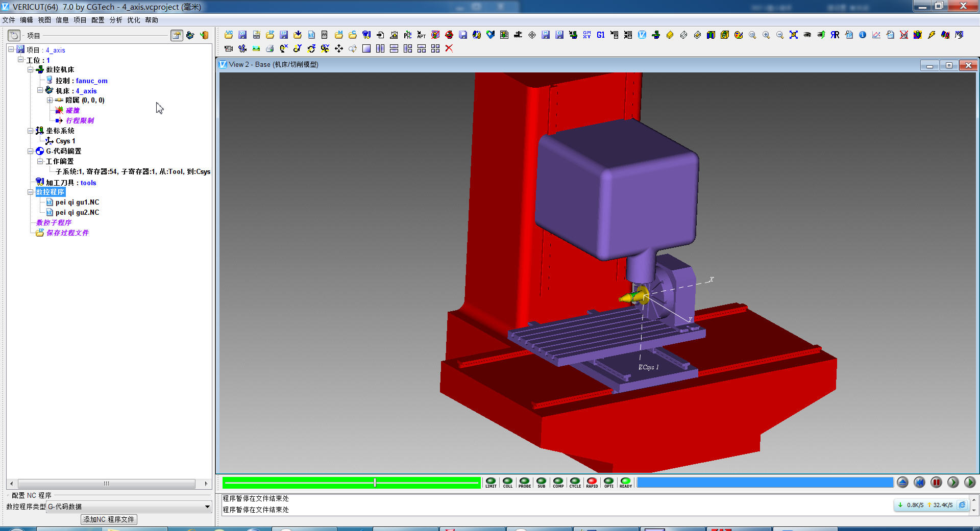The image size is (980, 531).
Task: Click the graph chart toolbar icon
Action: [876, 35]
